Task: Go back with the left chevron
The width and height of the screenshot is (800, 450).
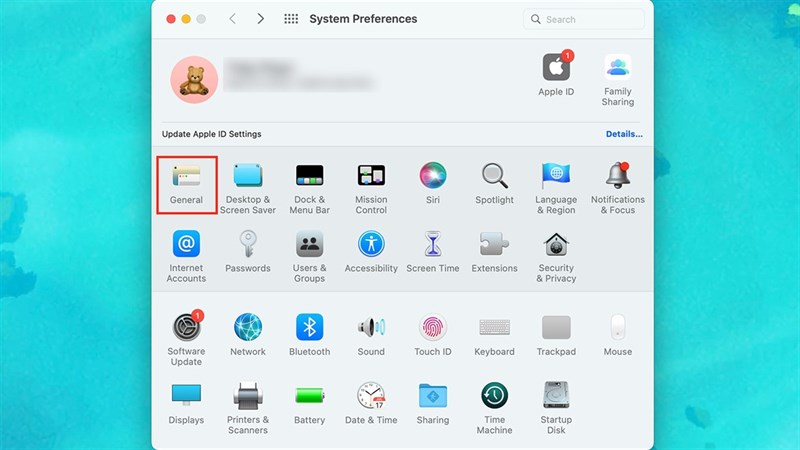Action: 233,19
